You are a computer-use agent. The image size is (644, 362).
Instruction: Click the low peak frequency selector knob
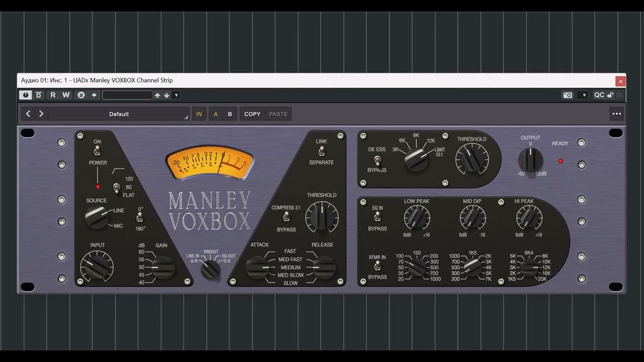point(417,267)
